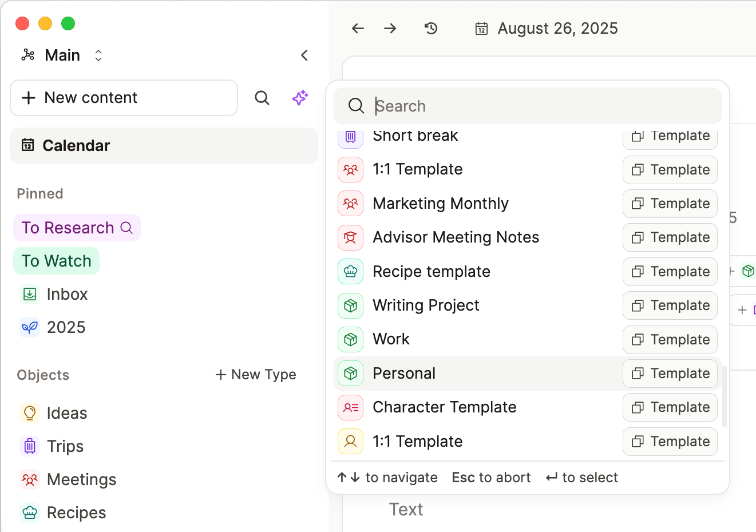The image size is (756, 532).
Task: Collapse the left sidebar with the chevron
Action: [x=304, y=55]
